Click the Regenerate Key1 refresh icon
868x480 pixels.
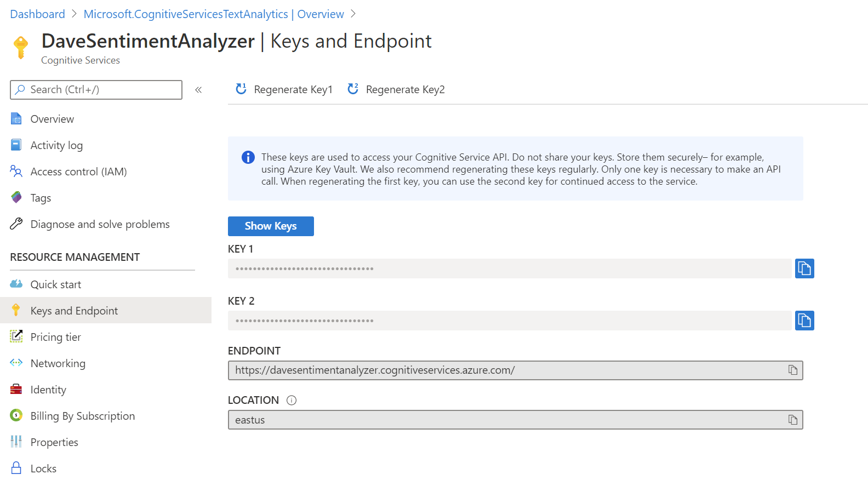tap(241, 89)
